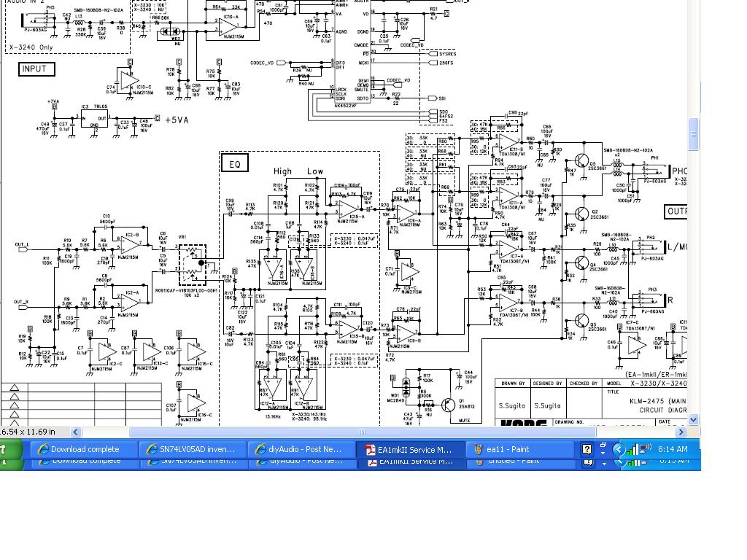Click the wireless network connection tray icon
The image size is (747, 560).
click(645, 448)
